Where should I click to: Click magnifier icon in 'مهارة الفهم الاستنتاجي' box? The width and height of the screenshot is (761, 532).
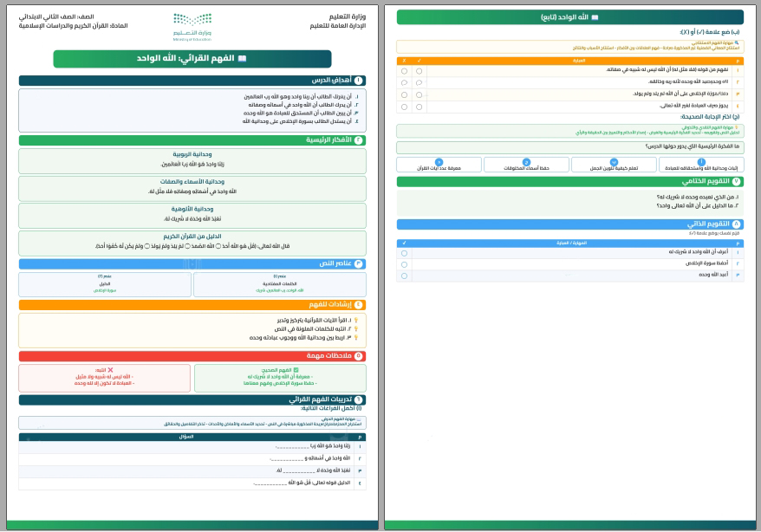click(x=737, y=42)
